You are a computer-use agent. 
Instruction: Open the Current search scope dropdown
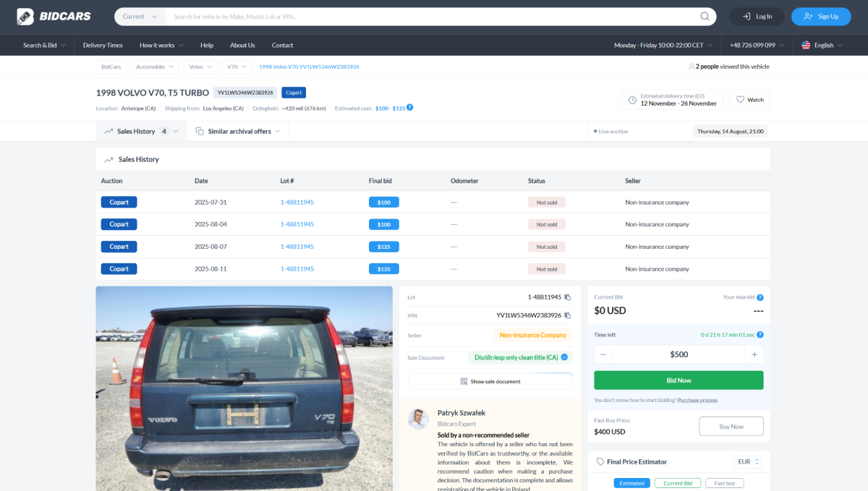tap(140, 17)
